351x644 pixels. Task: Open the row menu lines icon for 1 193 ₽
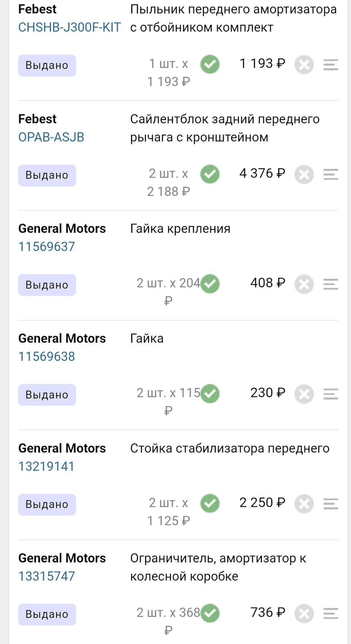coord(331,65)
